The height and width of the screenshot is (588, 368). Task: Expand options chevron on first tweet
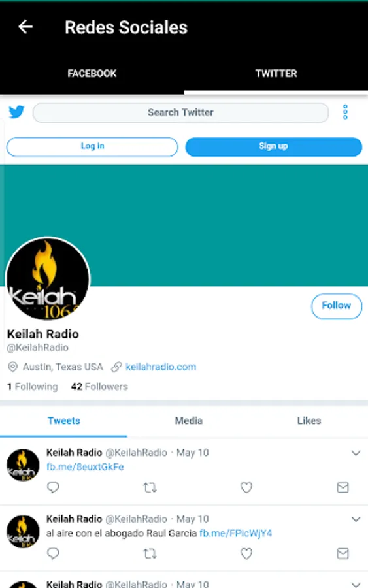point(356,453)
